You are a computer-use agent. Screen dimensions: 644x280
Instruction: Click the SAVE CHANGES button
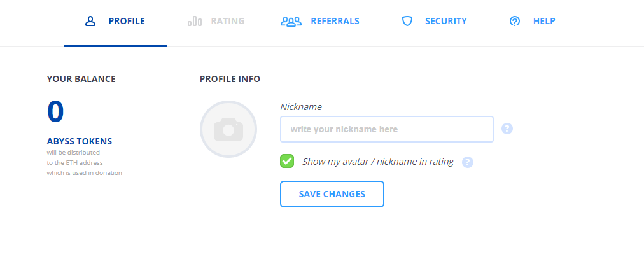pos(332,194)
